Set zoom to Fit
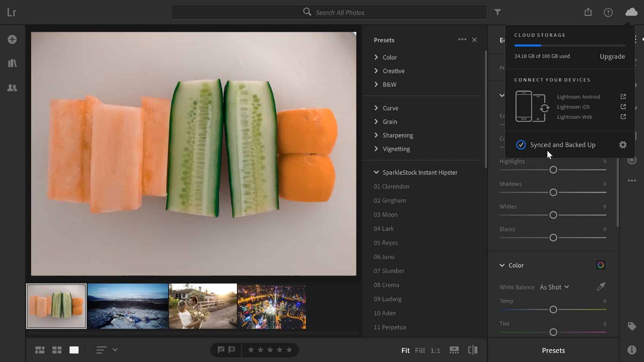 [x=405, y=350]
